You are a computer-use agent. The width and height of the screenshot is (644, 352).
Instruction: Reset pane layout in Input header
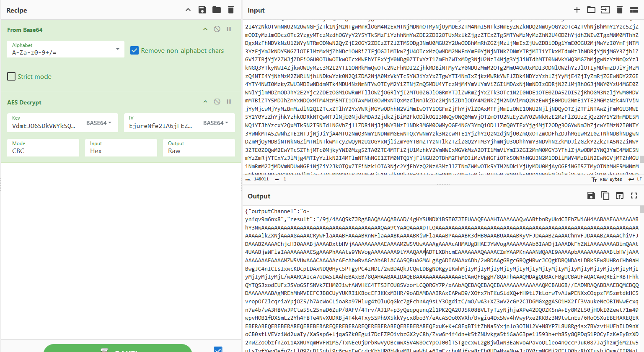634,10
